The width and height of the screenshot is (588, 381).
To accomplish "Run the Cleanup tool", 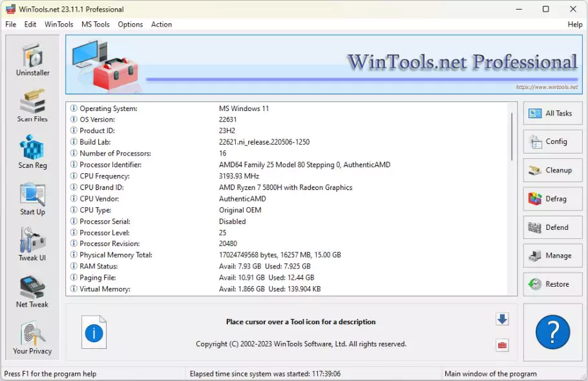I will click(552, 170).
